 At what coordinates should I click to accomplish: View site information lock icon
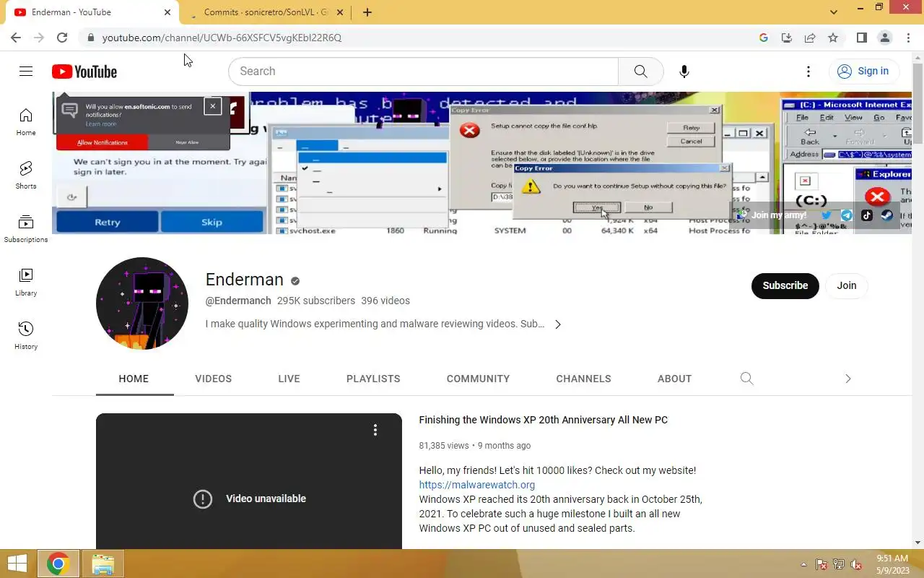point(90,38)
